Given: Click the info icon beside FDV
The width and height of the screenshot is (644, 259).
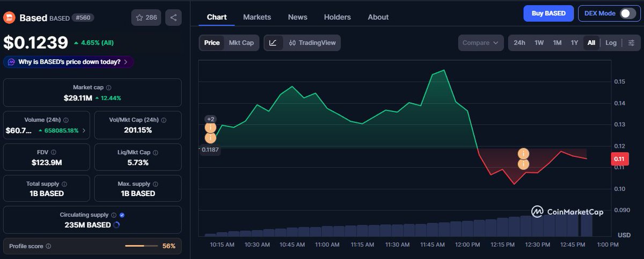Looking at the screenshot, I should point(54,152).
